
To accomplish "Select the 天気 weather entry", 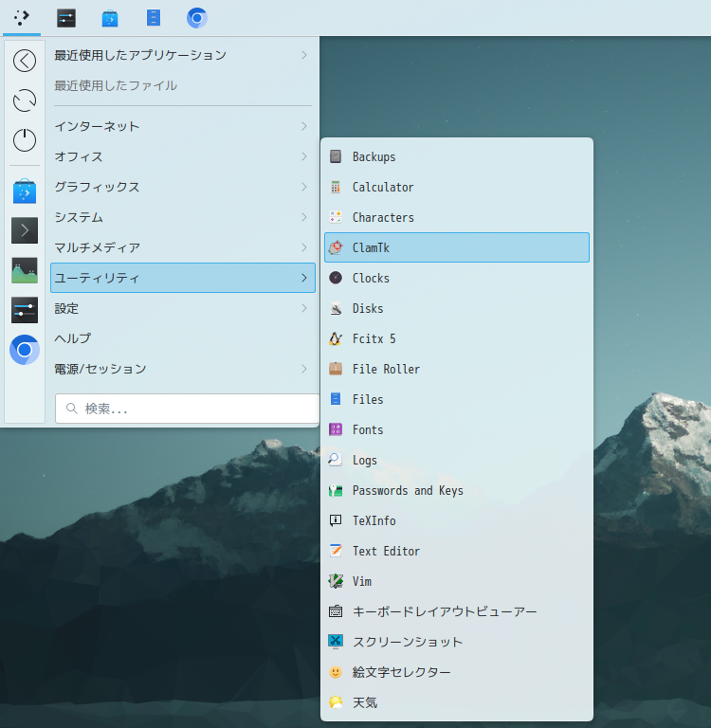I will point(365,702).
